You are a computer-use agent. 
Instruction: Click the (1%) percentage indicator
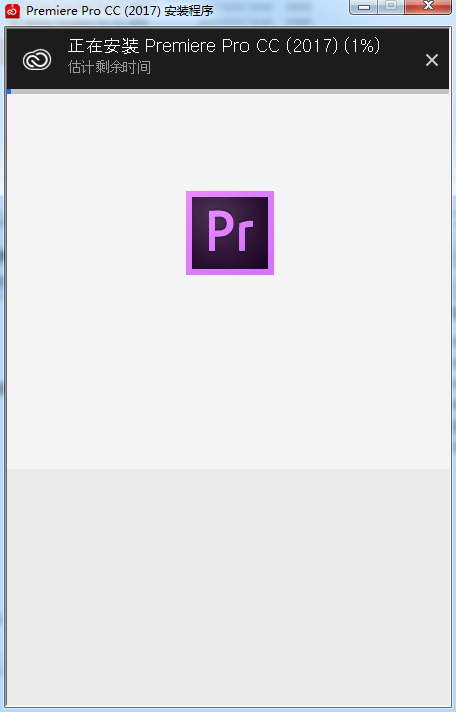click(362, 46)
